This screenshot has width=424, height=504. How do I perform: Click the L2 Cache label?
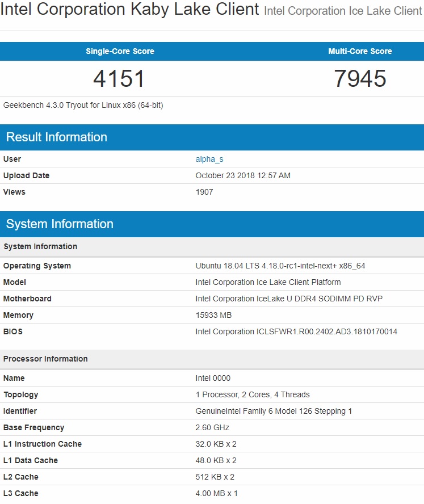(20, 477)
